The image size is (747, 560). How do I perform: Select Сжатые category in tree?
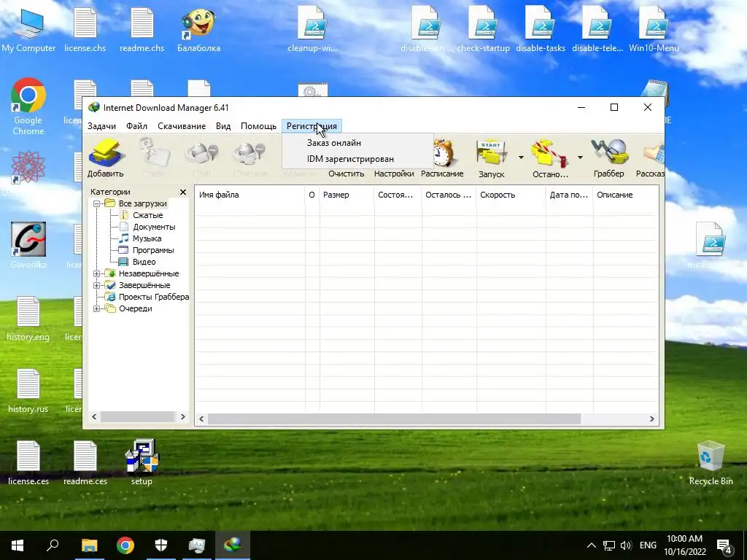click(x=147, y=215)
